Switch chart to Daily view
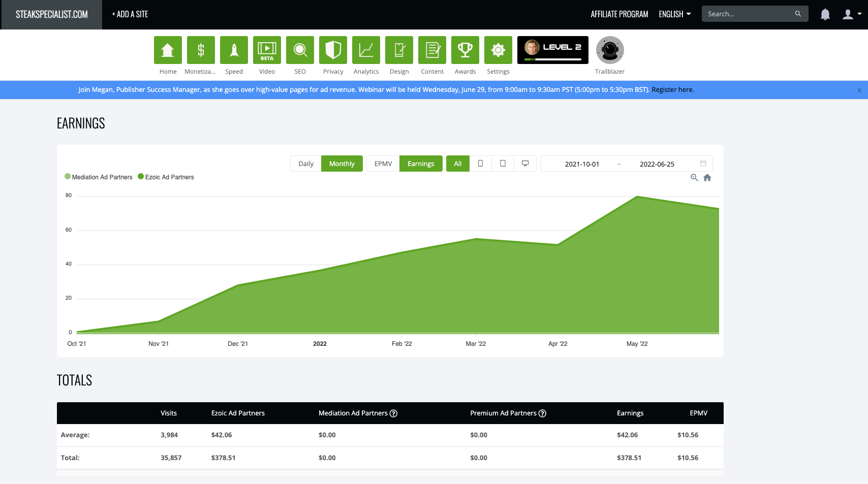 click(x=306, y=164)
